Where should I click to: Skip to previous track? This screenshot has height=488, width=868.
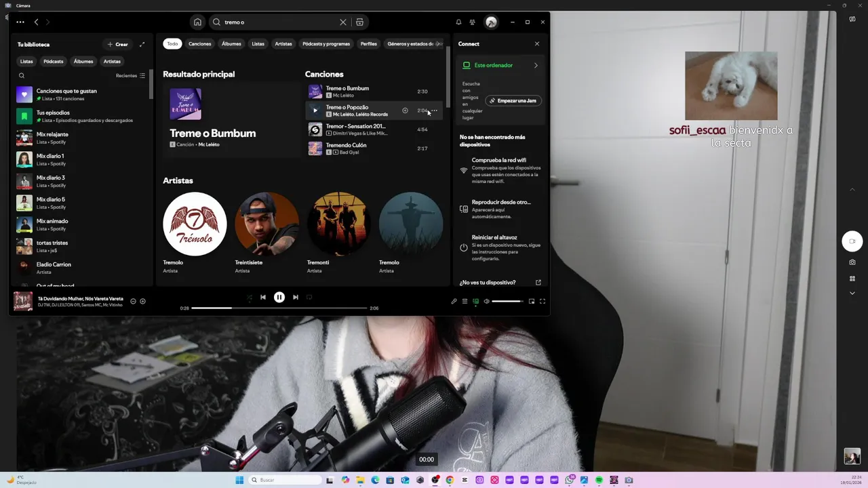[263, 297]
